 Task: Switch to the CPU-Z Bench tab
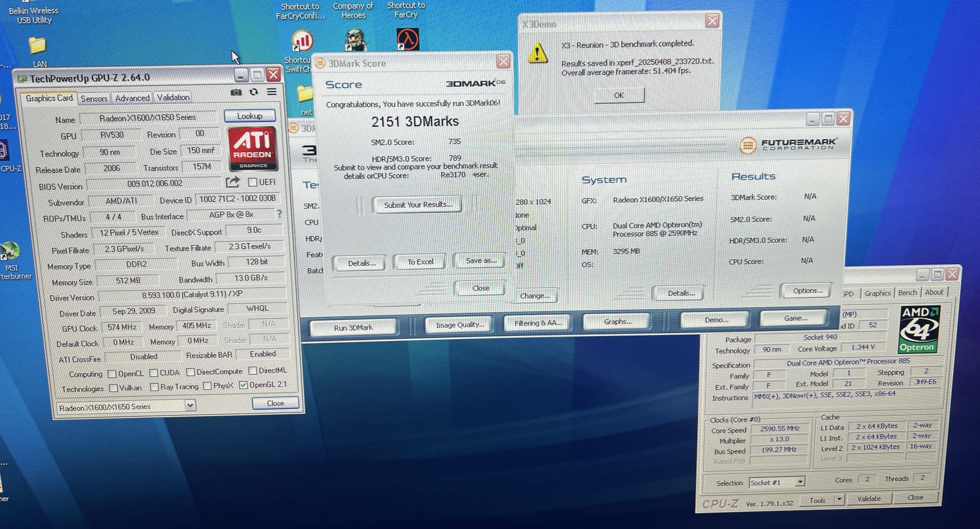coord(907,293)
